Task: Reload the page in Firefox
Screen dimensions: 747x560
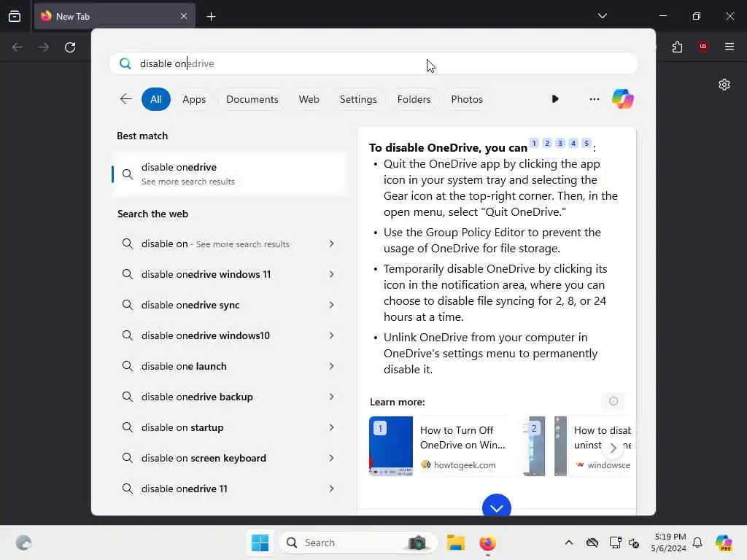Action: tap(70, 47)
